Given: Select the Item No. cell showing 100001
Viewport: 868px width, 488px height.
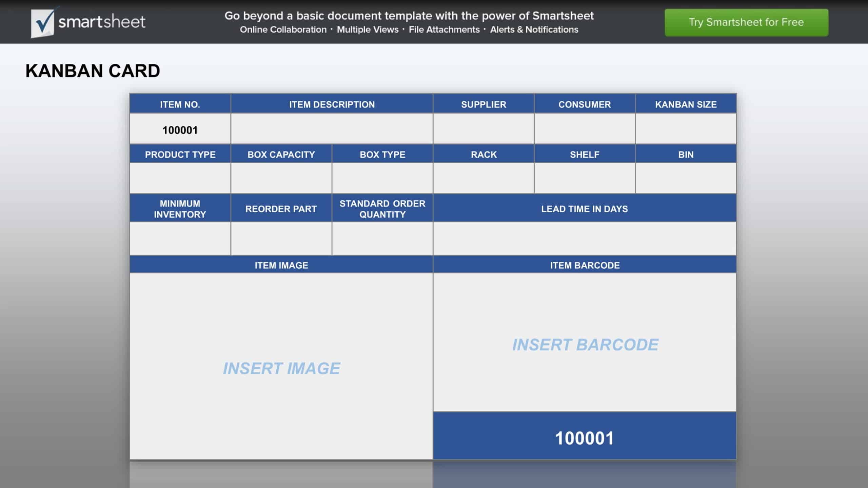Looking at the screenshot, I should point(180,129).
